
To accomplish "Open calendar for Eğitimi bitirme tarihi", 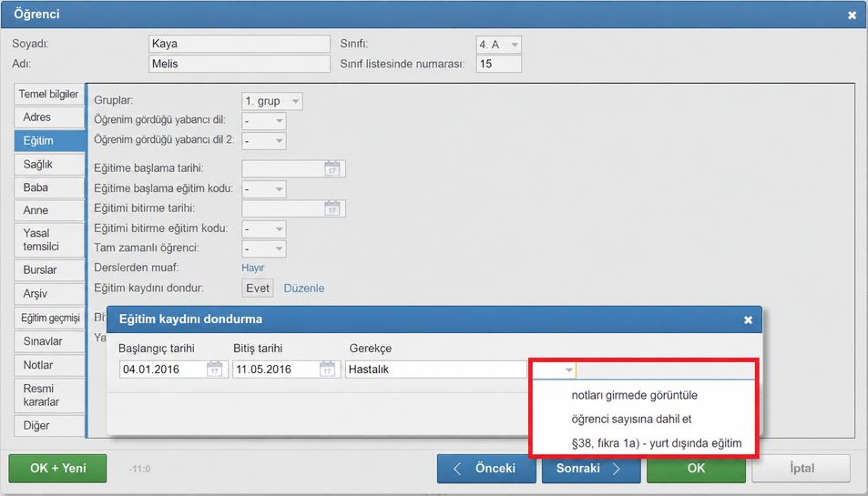I will [x=332, y=208].
